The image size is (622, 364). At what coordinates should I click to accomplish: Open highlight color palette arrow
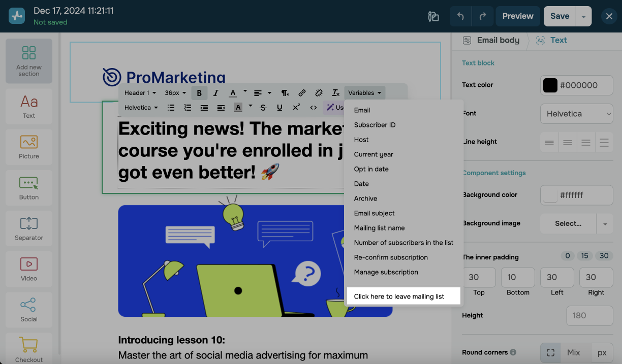pos(250,106)
